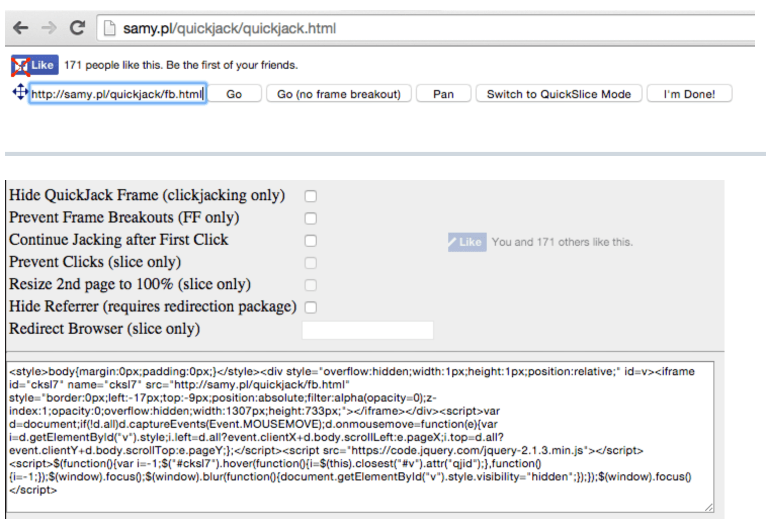Click the faded Like button in the options panel
The width and height of the screenshot is (766, 532).
click(x=467, y=242)
